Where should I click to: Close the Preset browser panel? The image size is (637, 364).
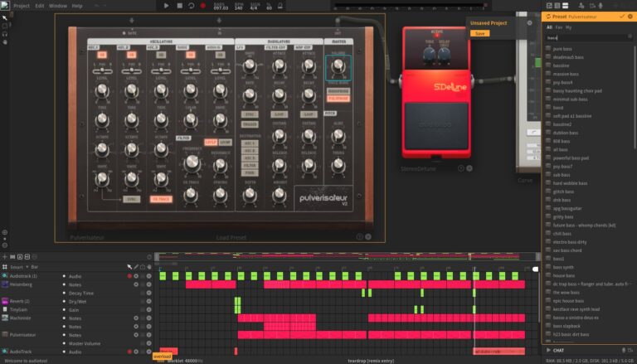(630, 17)
